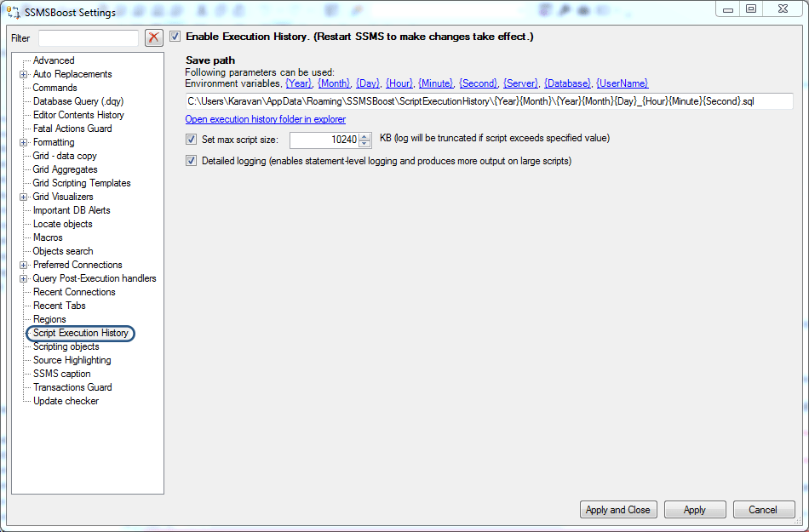Open the Regions settings page
Screen dimensions: 809x532
click(49, 319)
